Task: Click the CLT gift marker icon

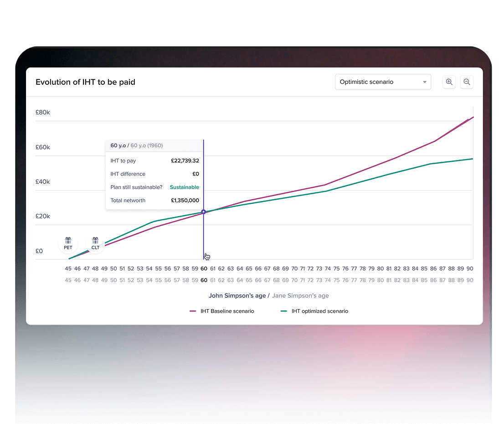Action: [x=95, y=243]
